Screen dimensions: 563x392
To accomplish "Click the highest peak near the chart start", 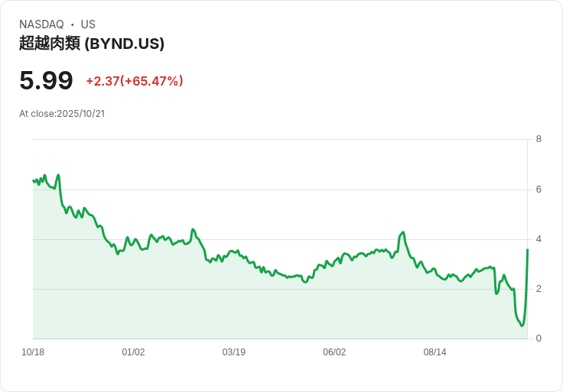I will tap(58, 175).
